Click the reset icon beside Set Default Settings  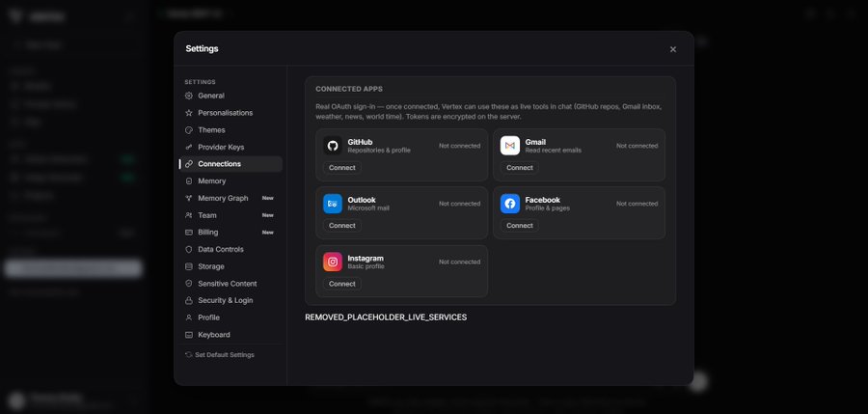(189, 355)
